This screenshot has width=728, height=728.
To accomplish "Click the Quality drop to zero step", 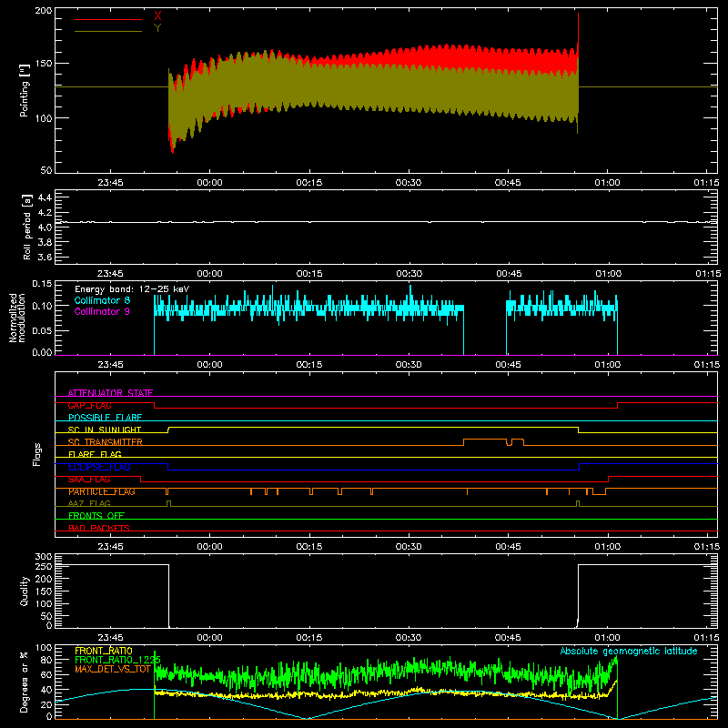I will [168, 596].
